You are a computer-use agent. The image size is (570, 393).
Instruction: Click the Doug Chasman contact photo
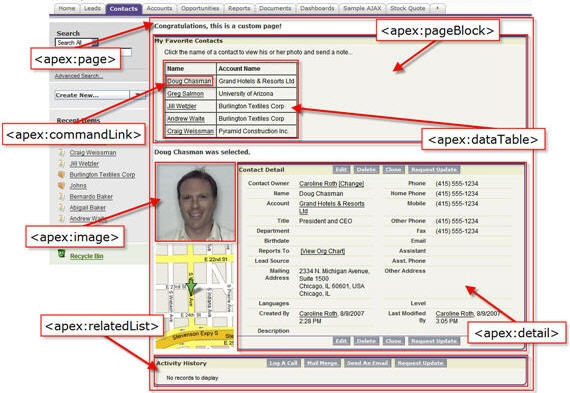coord(195,202)
